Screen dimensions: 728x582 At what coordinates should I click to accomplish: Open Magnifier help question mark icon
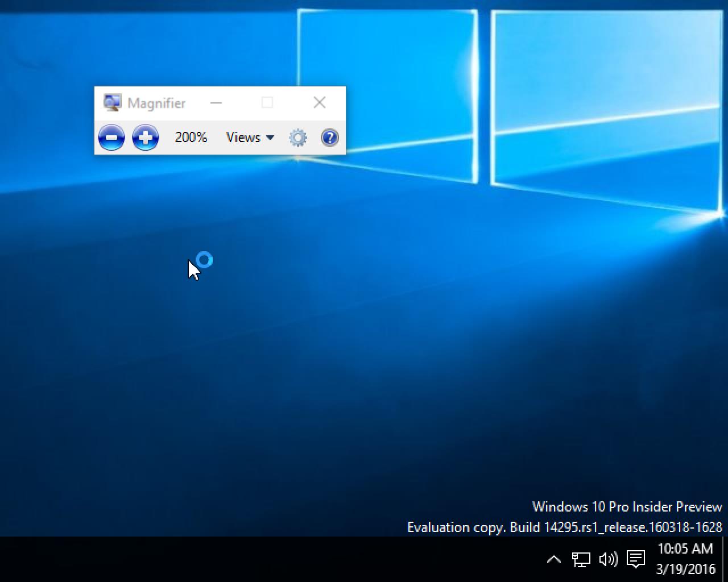click(330, 138)
